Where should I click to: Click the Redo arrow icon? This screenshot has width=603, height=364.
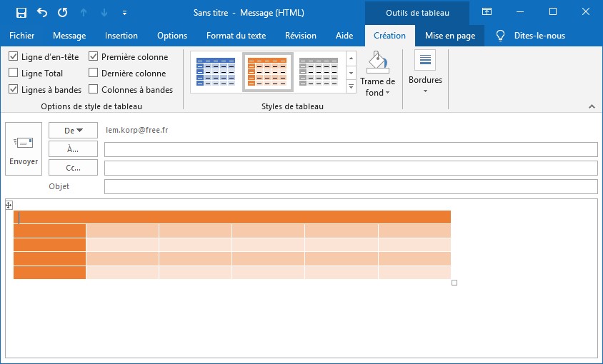62,12
